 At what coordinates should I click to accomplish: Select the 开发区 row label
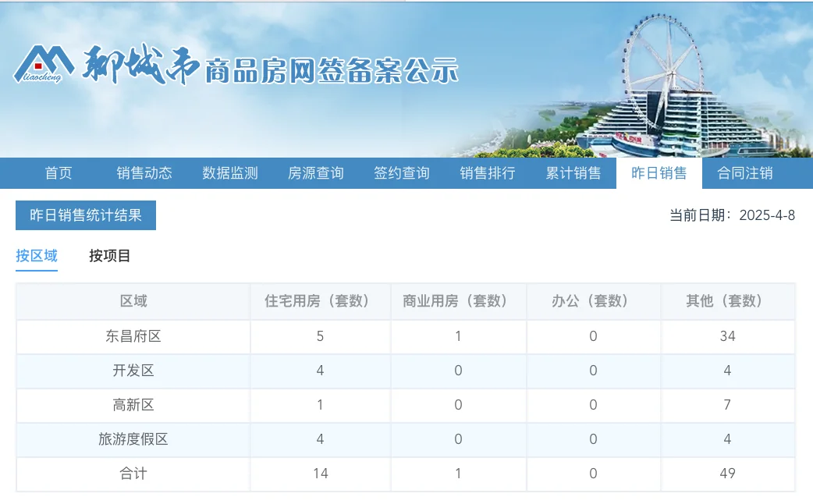click(133, 371)
